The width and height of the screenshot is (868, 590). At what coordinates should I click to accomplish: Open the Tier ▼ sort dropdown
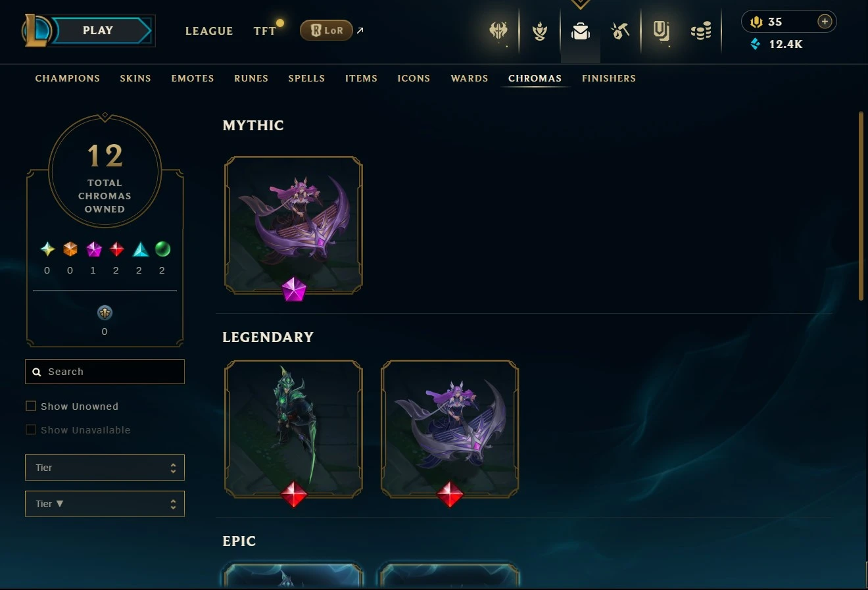(105, 504)
